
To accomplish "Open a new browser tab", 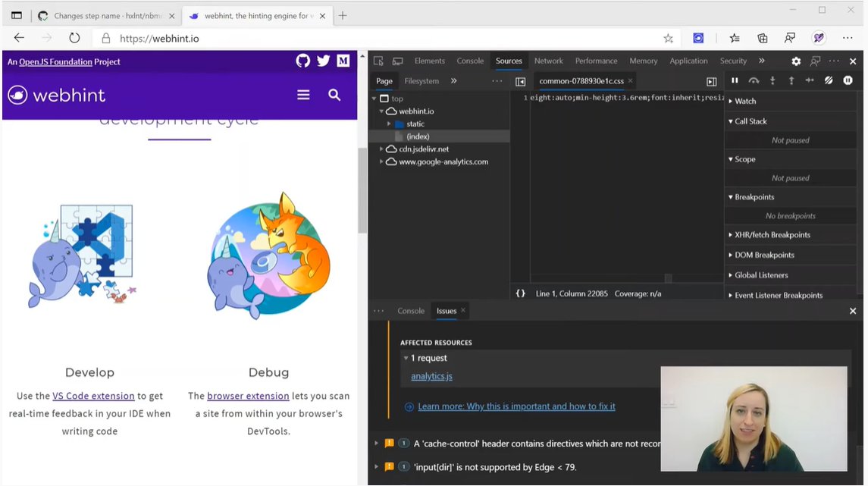I will point(343,15).
